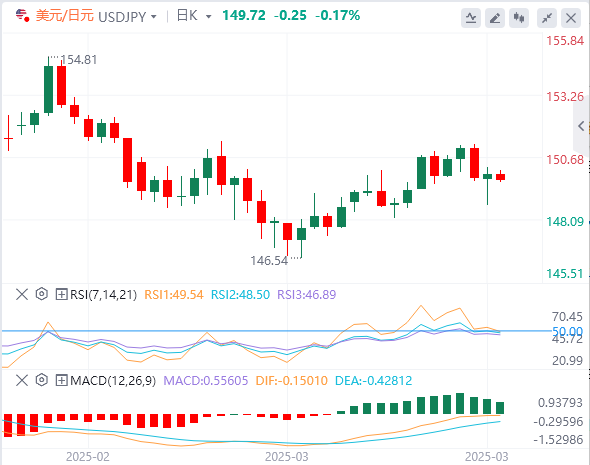590x465 pixels.
Task: Click the MACD(12,26,9) label
Action: pos(113,380)
